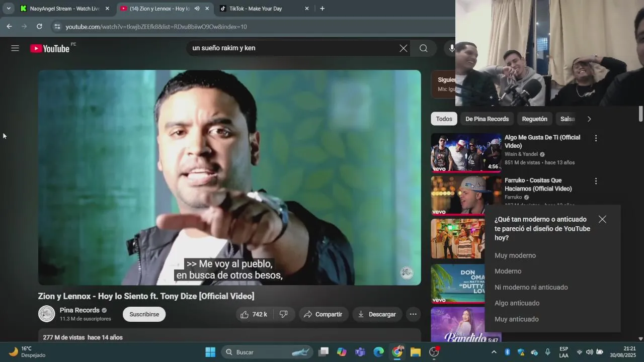Select survey option Muy moderno
The height and width of the screenshot is (362, 644).
click(515, 255)
